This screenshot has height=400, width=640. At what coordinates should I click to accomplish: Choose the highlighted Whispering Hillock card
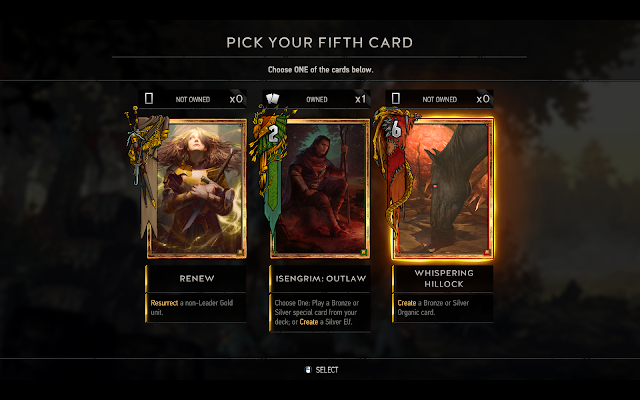(x=443, y=189)
